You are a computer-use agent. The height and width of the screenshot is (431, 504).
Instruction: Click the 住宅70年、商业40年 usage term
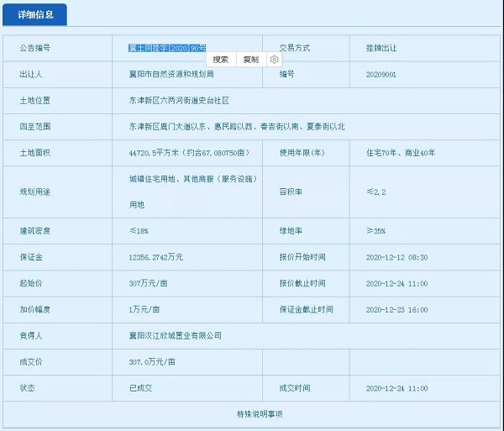(x=401, y=152)
